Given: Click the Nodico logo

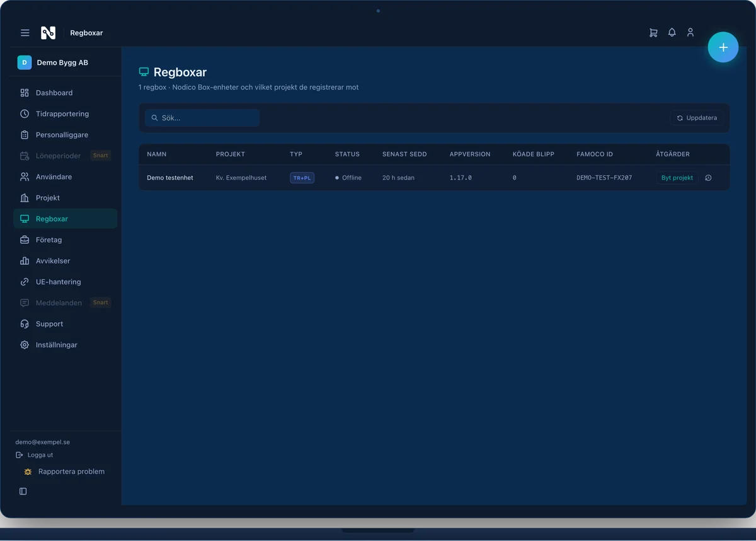Looking at the screenshot, I should (x=48, y=33).
